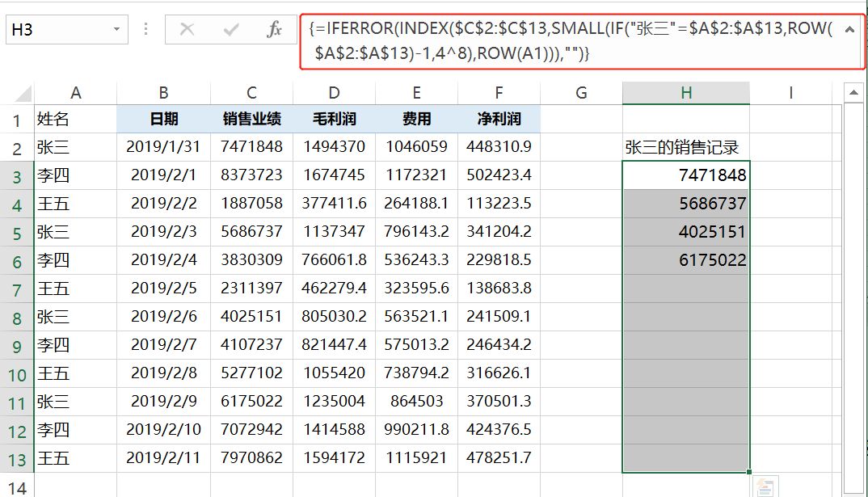Viewport: 868px width, 497px height.
Task: Click sales cell 8373723
Action: (x=252, y=175)
